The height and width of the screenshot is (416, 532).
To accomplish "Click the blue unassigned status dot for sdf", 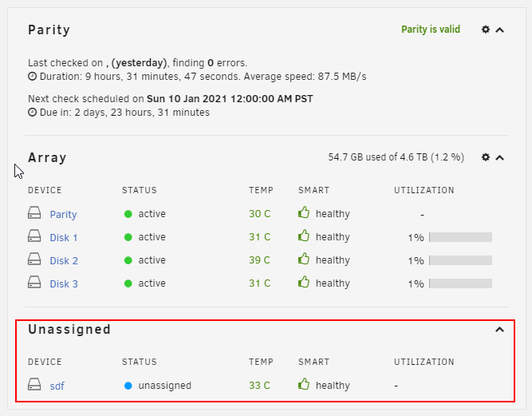I will 128,386.
